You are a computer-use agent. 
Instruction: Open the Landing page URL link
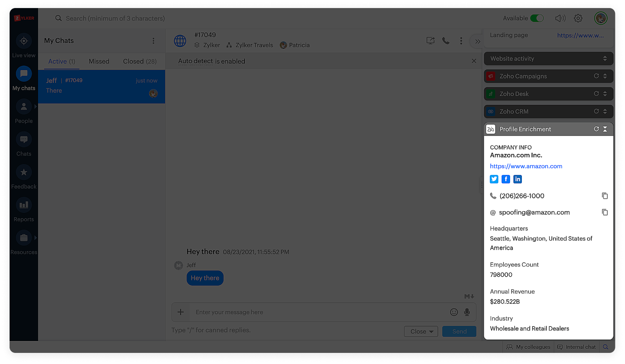[x=580, y=35]
